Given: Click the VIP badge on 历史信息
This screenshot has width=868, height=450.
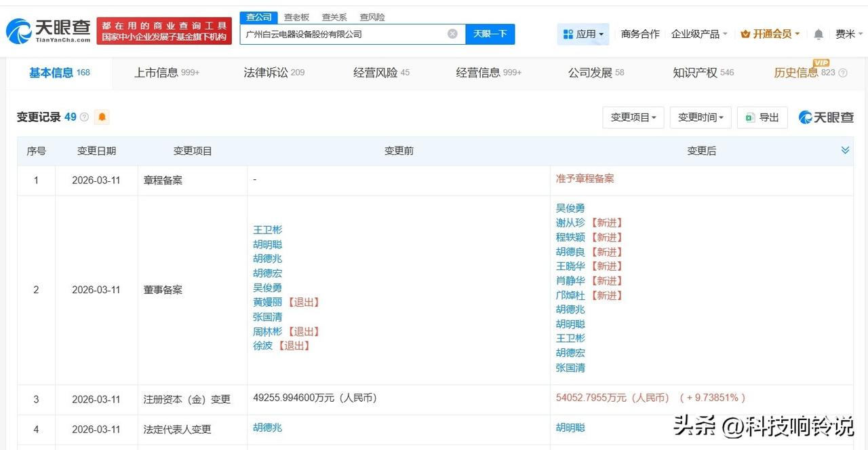Looking at the screenshot, I should [x=821, y=63].
